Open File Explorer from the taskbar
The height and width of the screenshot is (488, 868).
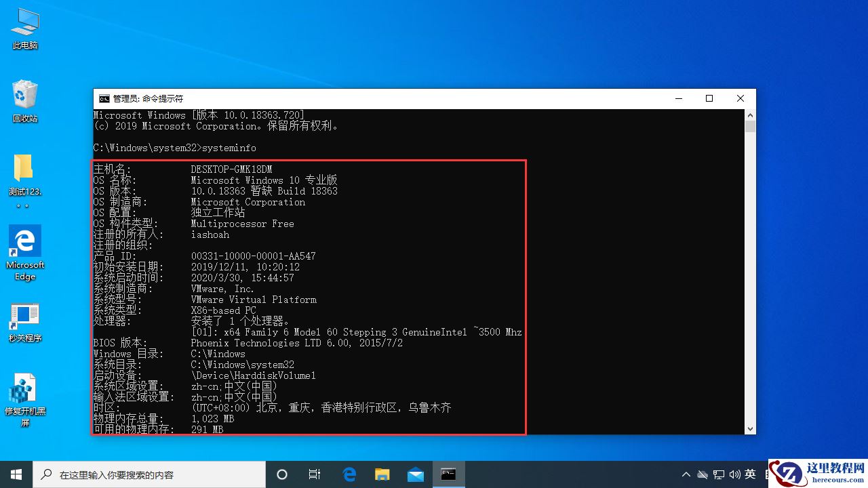382,474
